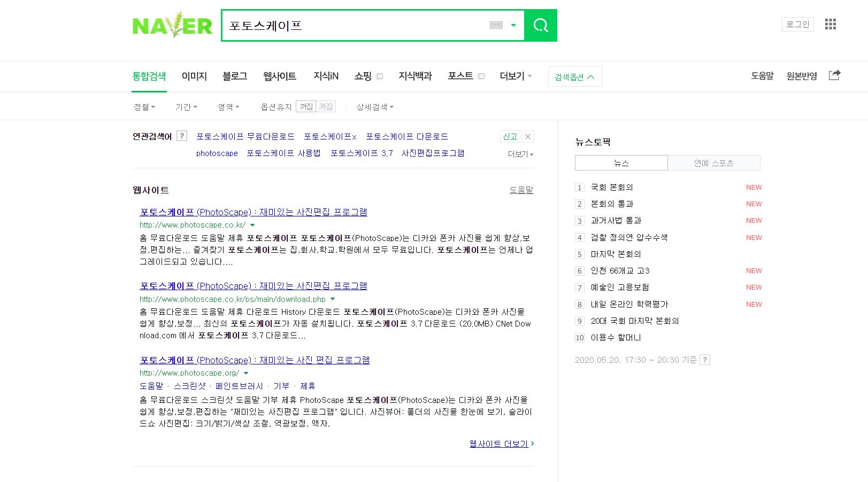Image resolution: width=868 pixels, height=482 pixels.
Task: Collapse the 검색옵션 search options
Action: pos(575,76)
